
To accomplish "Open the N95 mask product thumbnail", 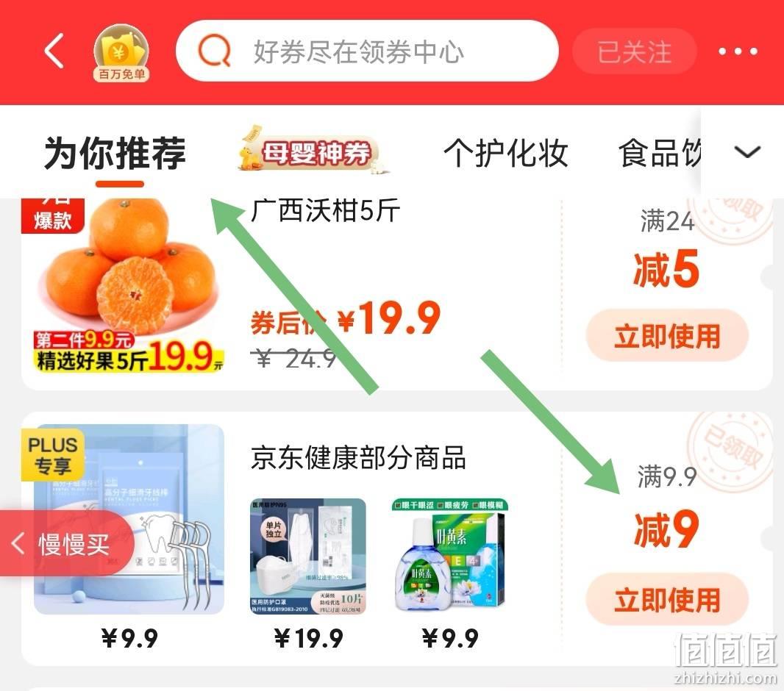I will click(308, 556).
